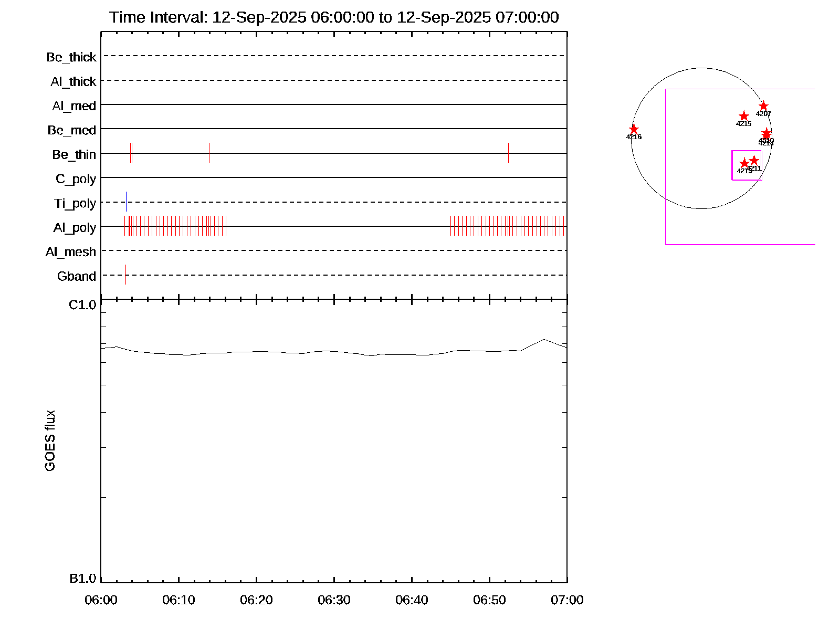This screenshot has height=630, width=840.
Task: Click the red star for region 4207
Action: click(763, 106)
